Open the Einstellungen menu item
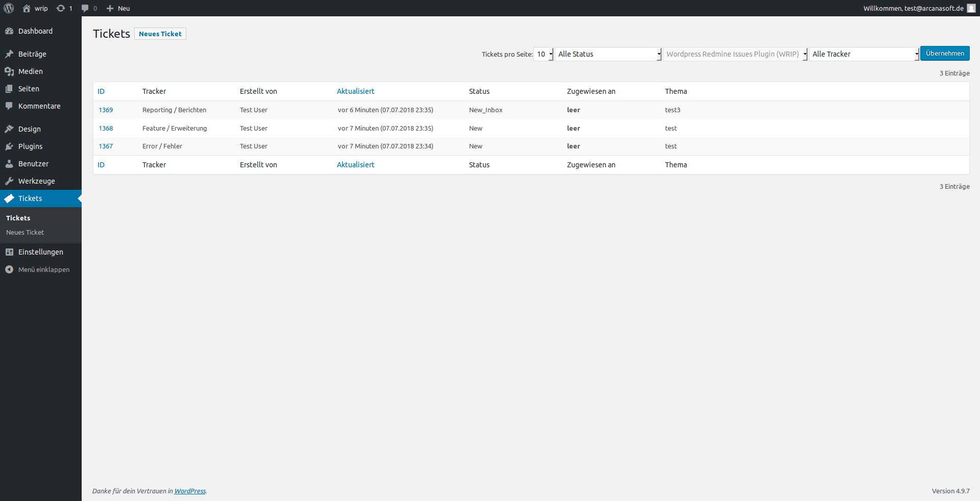 tap(41, 252)
